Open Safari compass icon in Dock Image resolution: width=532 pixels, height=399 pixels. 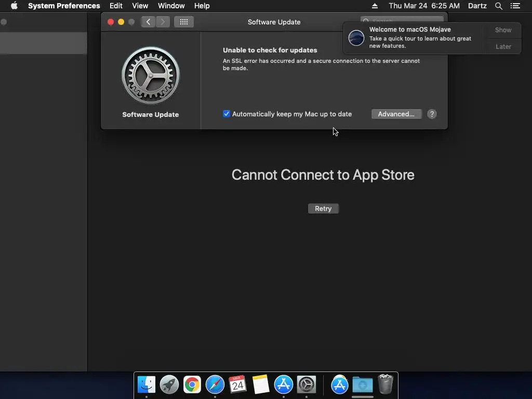pyautogui.click(x=215, y=384)
